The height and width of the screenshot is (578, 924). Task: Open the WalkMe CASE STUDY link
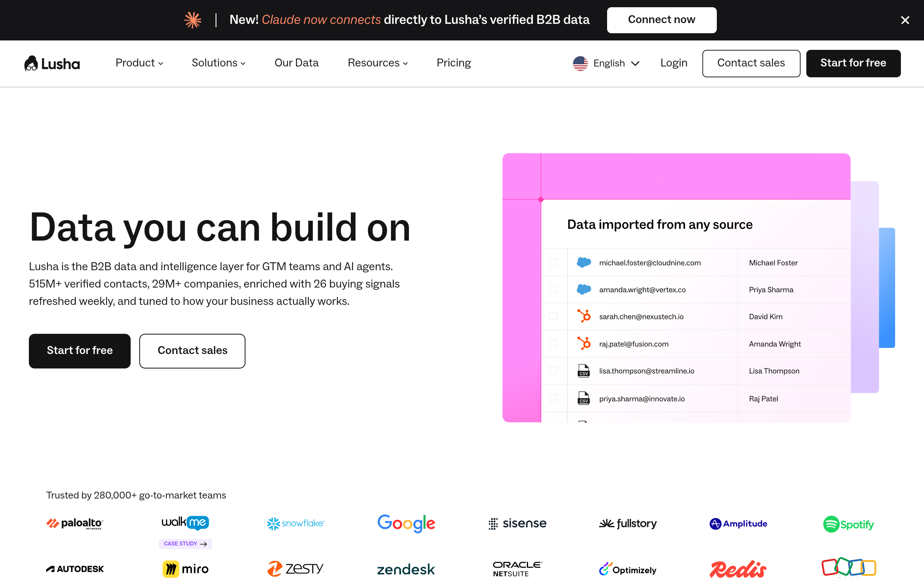[x=185, y=544]
